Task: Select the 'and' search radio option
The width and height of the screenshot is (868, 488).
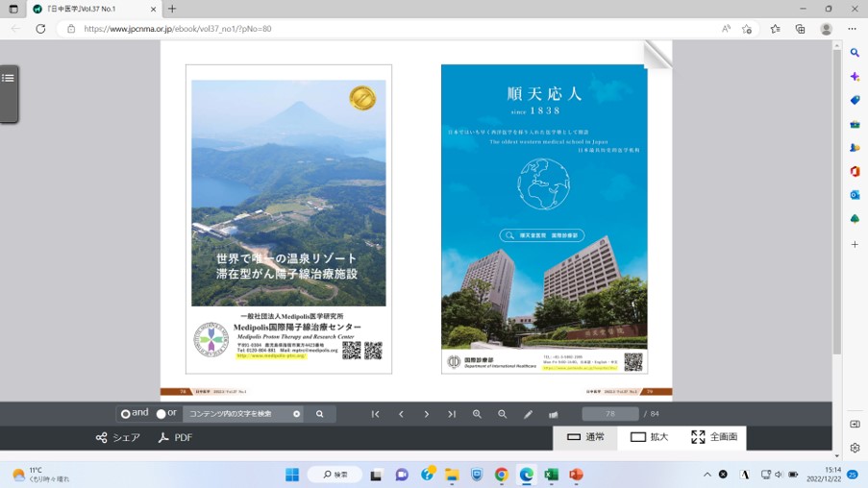Action: [x=126, y=414]
